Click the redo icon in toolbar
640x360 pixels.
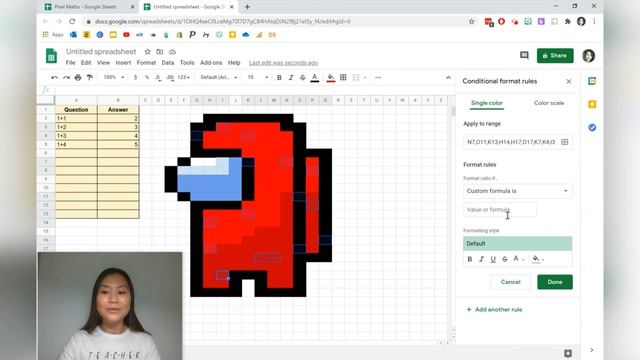66,78
